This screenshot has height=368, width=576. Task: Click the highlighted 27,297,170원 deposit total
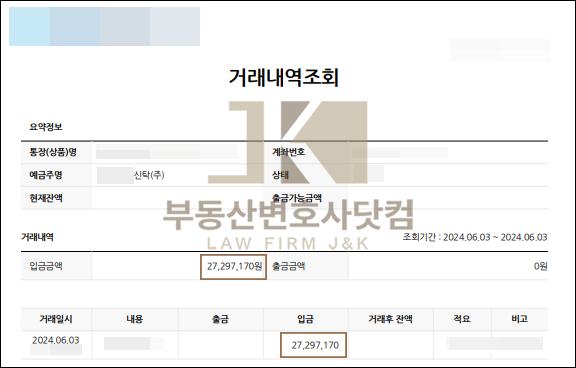[x=234, y=267]
